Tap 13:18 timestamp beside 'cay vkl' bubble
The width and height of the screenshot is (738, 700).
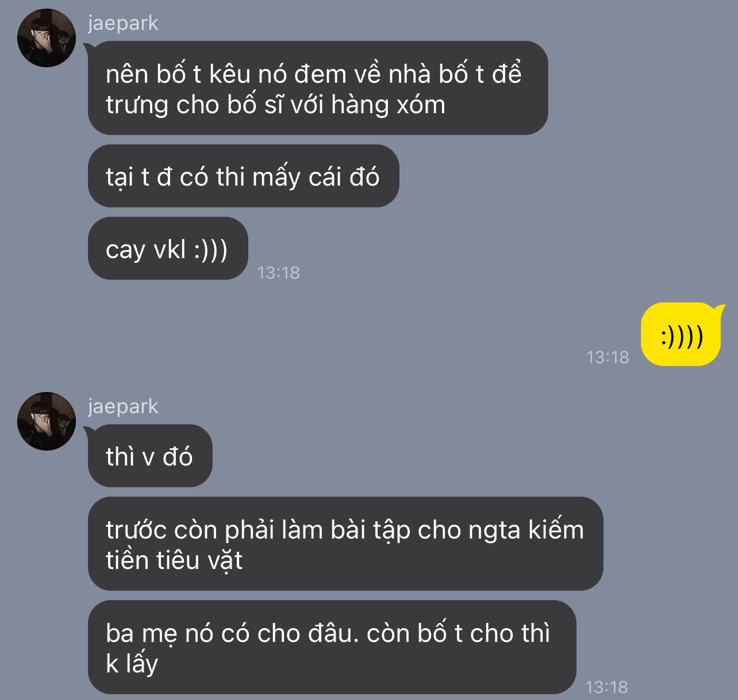point(278,272)
